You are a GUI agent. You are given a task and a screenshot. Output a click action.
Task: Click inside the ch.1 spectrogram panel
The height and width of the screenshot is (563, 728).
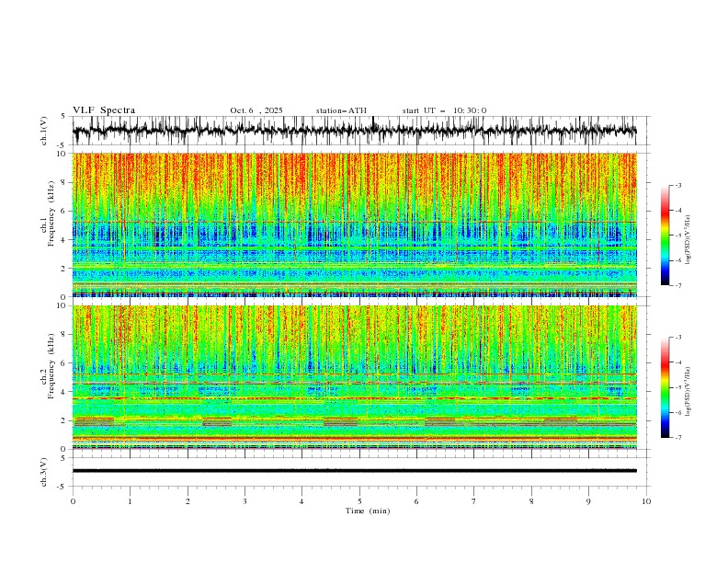coord(355,224)
